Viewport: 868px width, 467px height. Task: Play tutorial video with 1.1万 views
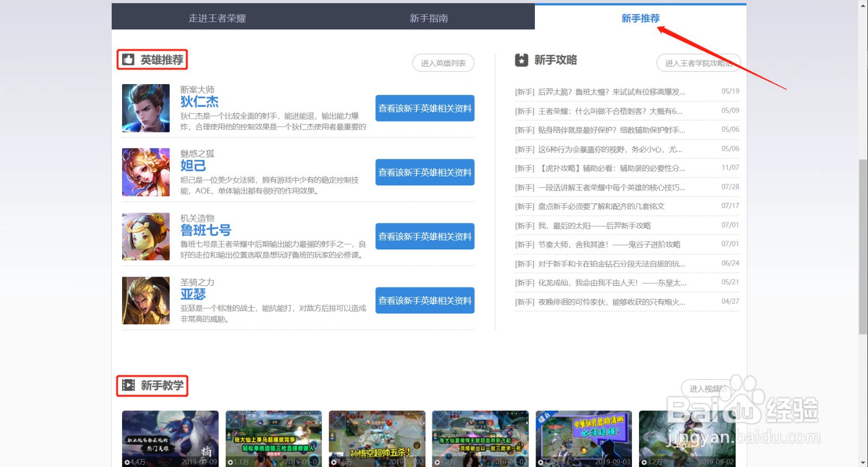273,438
